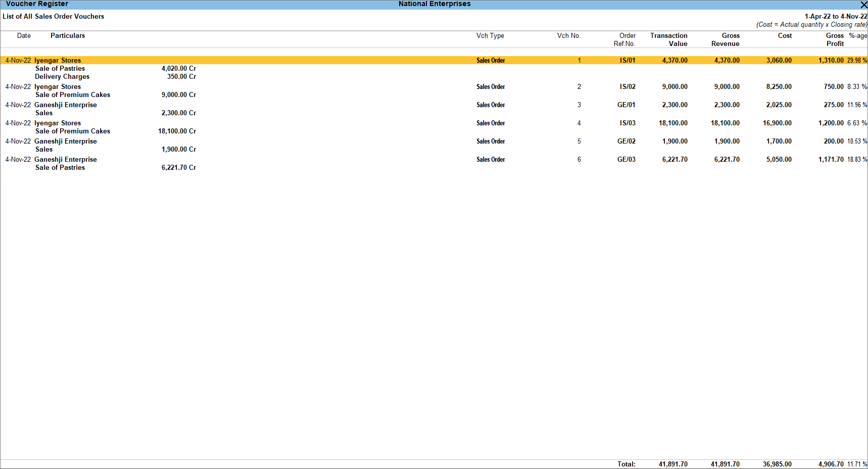
Task: Click 'Sale of Pastries' 6,221.70 Cr line
Action: (x=116, y=168)
